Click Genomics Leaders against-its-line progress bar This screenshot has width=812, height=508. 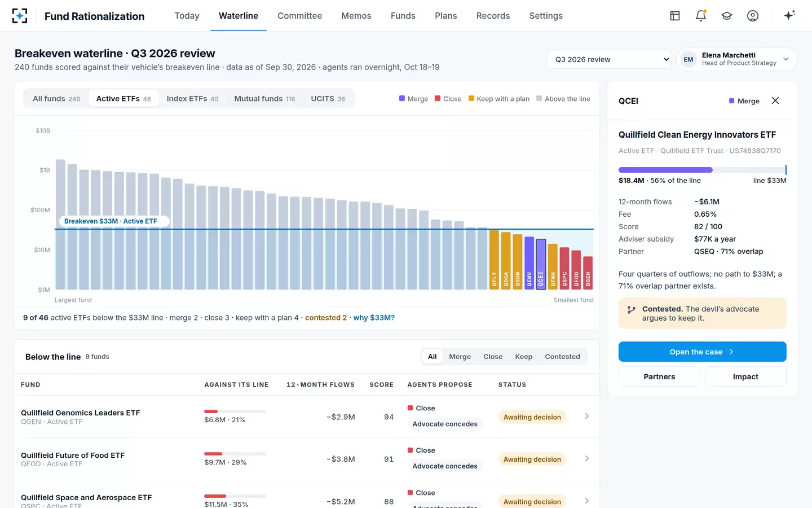pyautogui.click(x=235, y=411)
